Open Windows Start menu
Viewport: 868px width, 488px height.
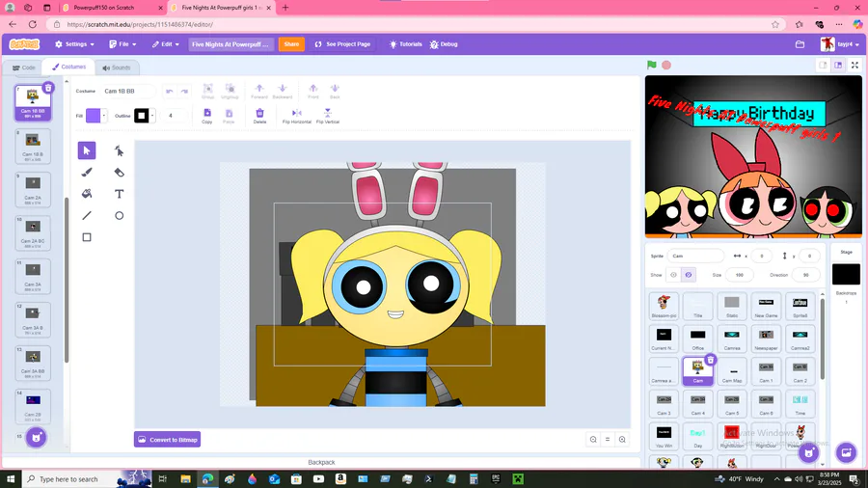pyautogui.click(x=11, y=479)
